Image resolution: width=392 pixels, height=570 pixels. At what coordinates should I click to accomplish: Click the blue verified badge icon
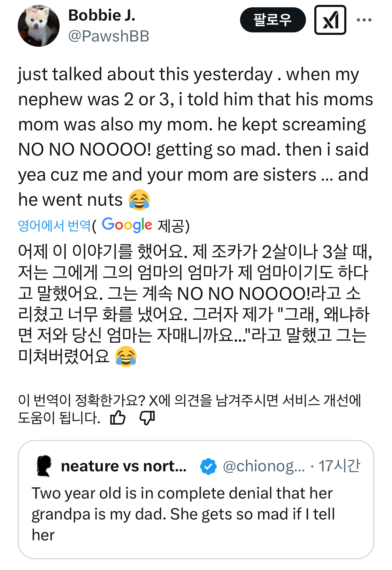click(208, 466)
